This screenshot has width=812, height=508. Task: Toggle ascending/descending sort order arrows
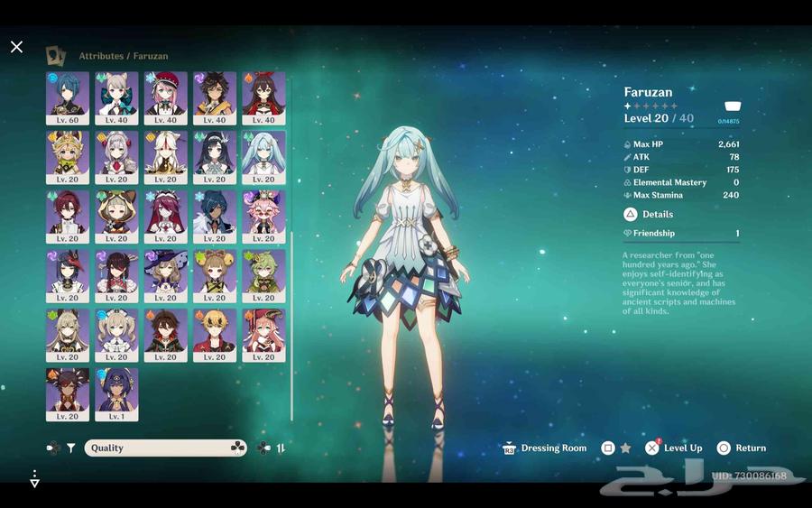(x=281, y=448)
